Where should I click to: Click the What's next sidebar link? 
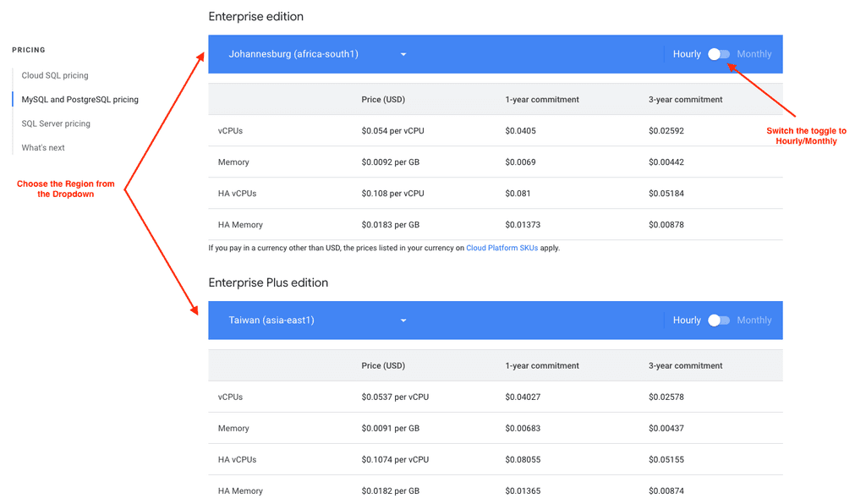42,147
